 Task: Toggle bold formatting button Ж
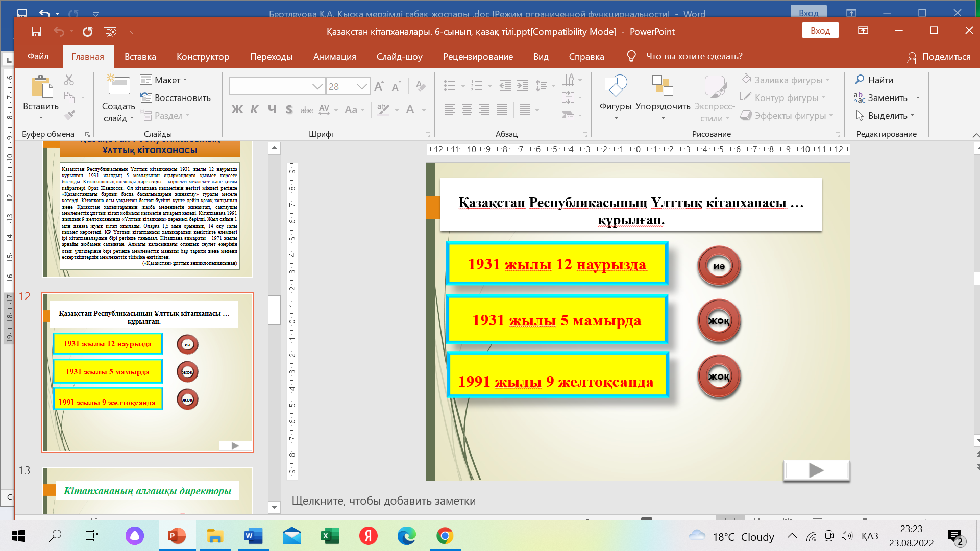pos(237,109)
